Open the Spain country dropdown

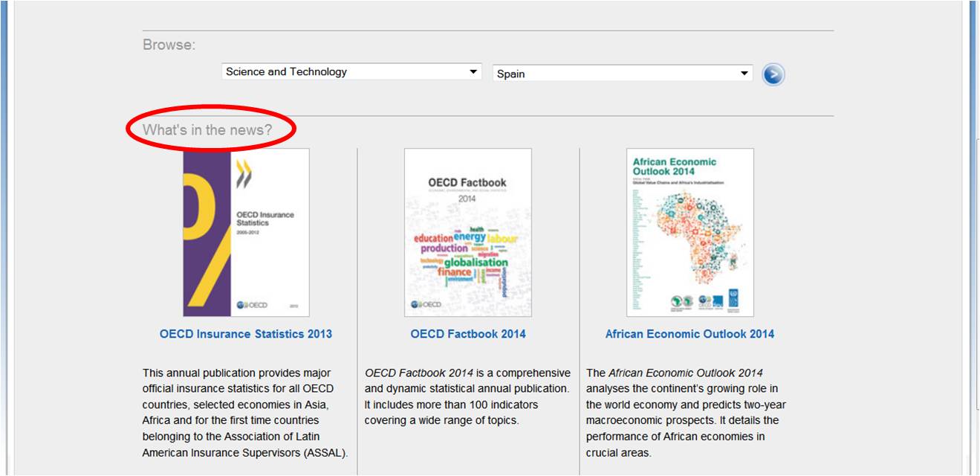pos(623,74)
